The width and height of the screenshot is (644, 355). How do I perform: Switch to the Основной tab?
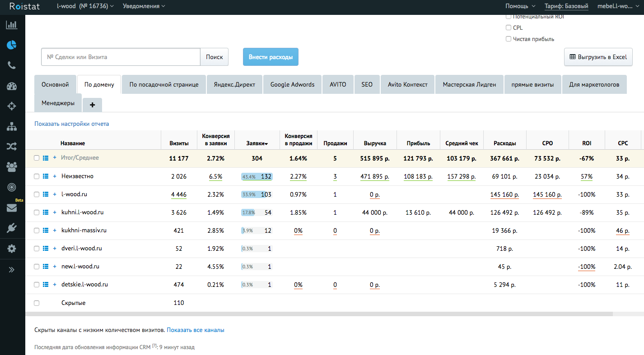click(x=55, y=84)
